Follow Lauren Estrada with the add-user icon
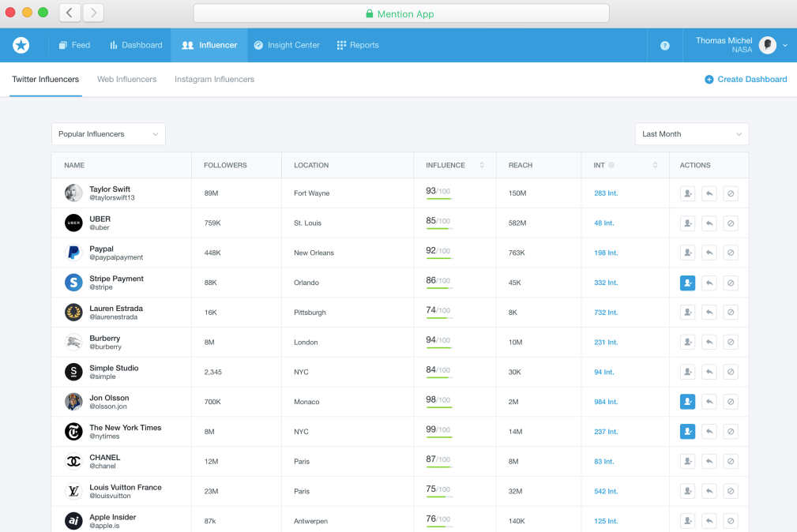This screenshot has width=797, height=532. click(688, 313)
